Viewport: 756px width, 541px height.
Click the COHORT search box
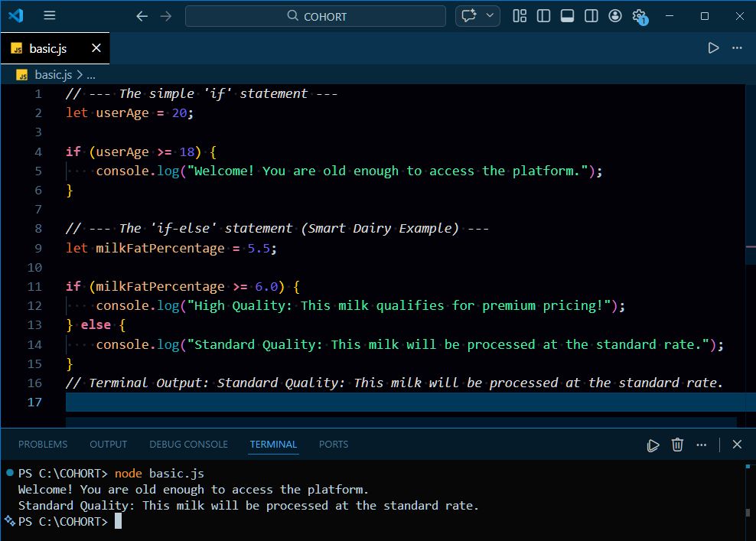coord(315,16)
